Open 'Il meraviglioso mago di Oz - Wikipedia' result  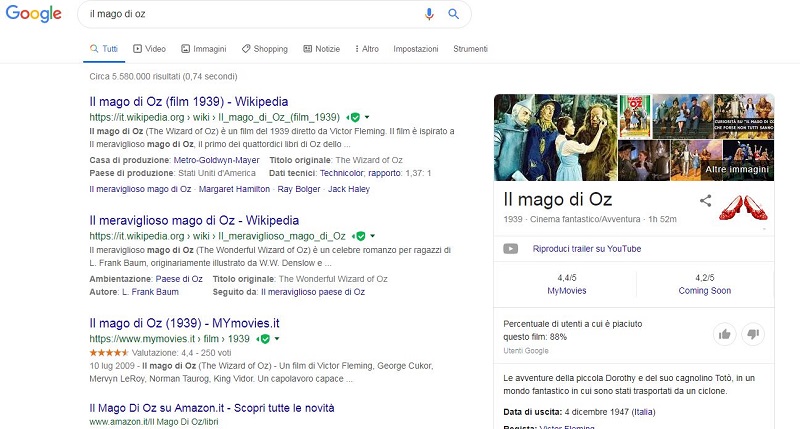194,220
